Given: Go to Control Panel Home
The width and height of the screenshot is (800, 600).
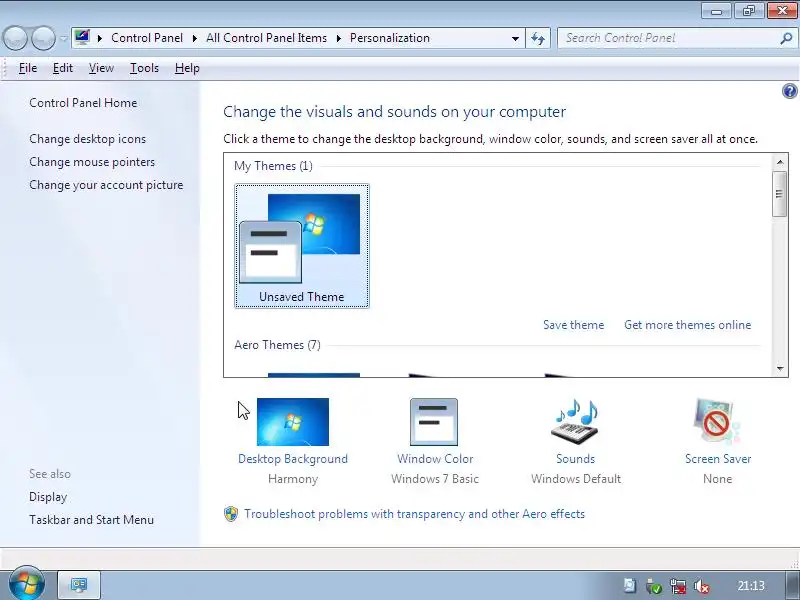Looking at the screenshot, I should pyautogui.click(x=83, y=103).
